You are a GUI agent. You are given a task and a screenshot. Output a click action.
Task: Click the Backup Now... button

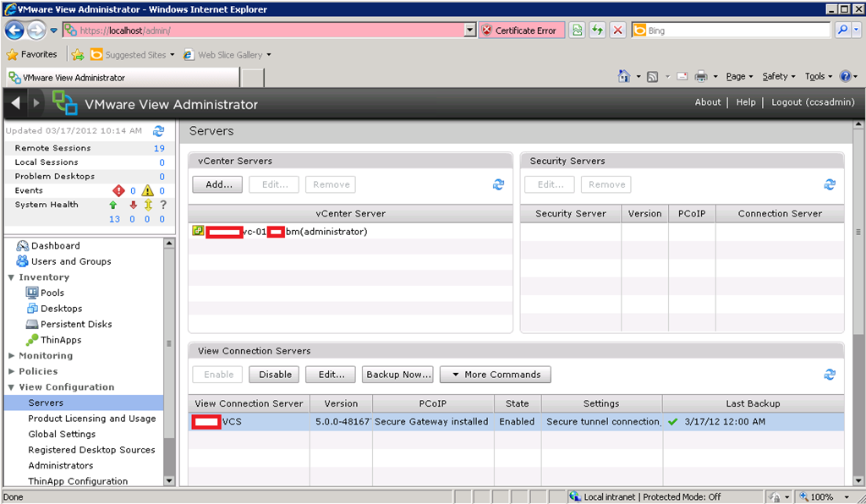coord(398,375)
